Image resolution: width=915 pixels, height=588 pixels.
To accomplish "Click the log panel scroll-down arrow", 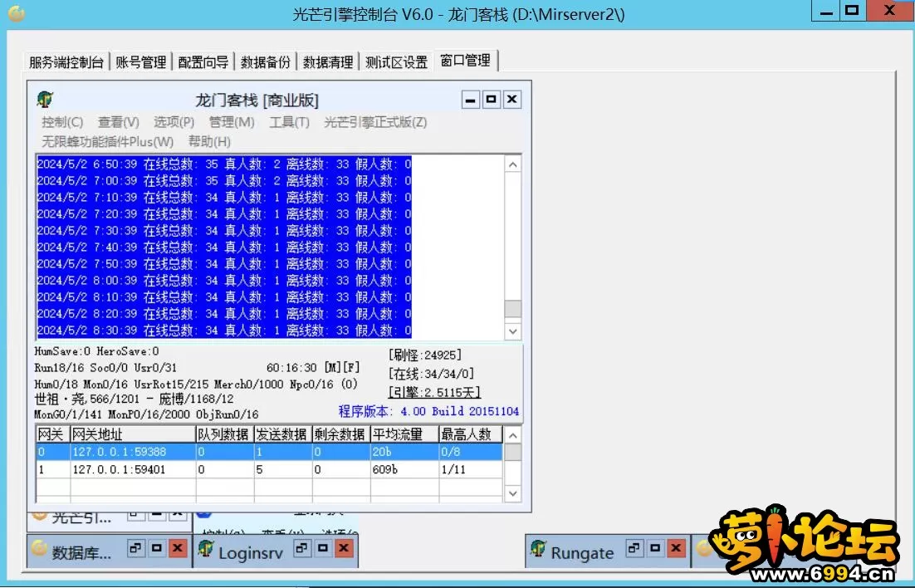I will tap(513, 331).
